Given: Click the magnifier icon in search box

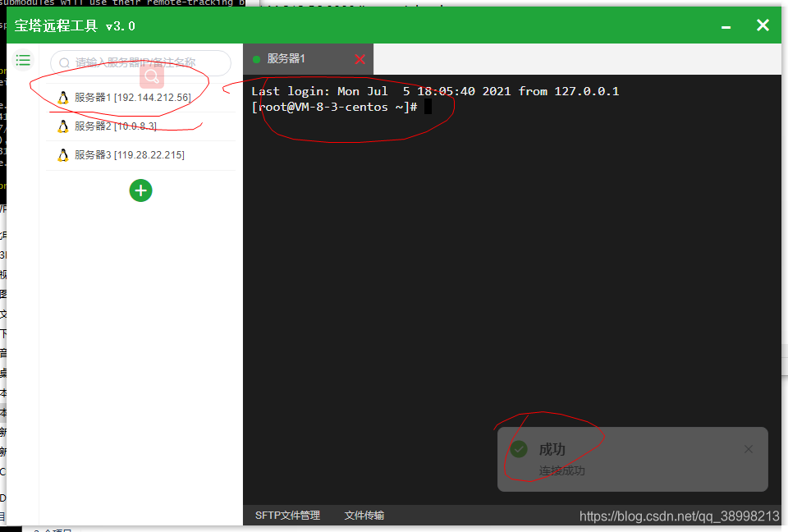Looking at the screenshot, I should [x=64, y=63].
